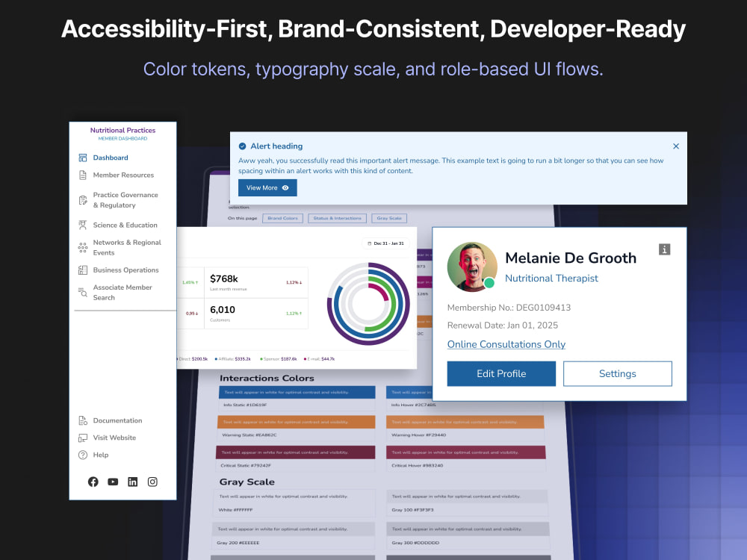Screen dimensions: 747x560
Task: Click the Science & Education icon
Action: point(83,225)
